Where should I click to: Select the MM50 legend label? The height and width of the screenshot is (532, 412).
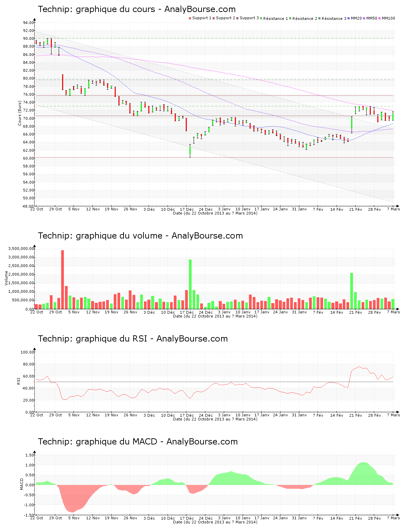coord(371,18)
